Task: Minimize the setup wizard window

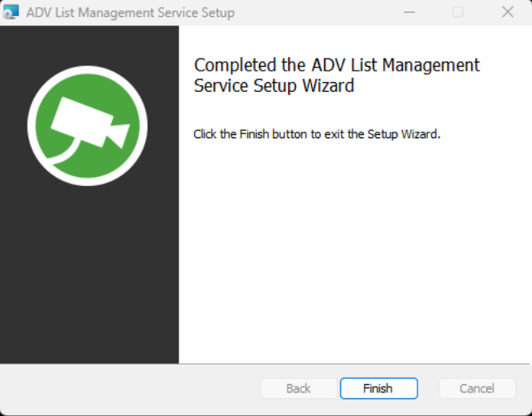Action: [408, 12]
